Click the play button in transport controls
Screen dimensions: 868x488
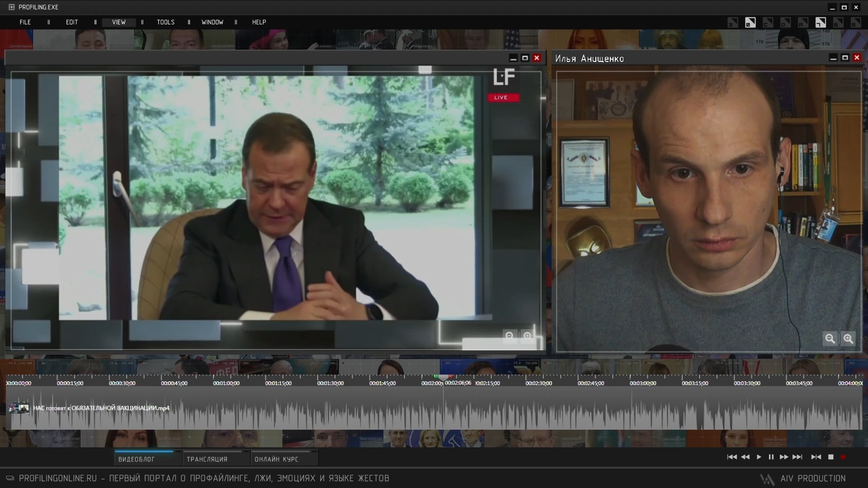[759, 457]
